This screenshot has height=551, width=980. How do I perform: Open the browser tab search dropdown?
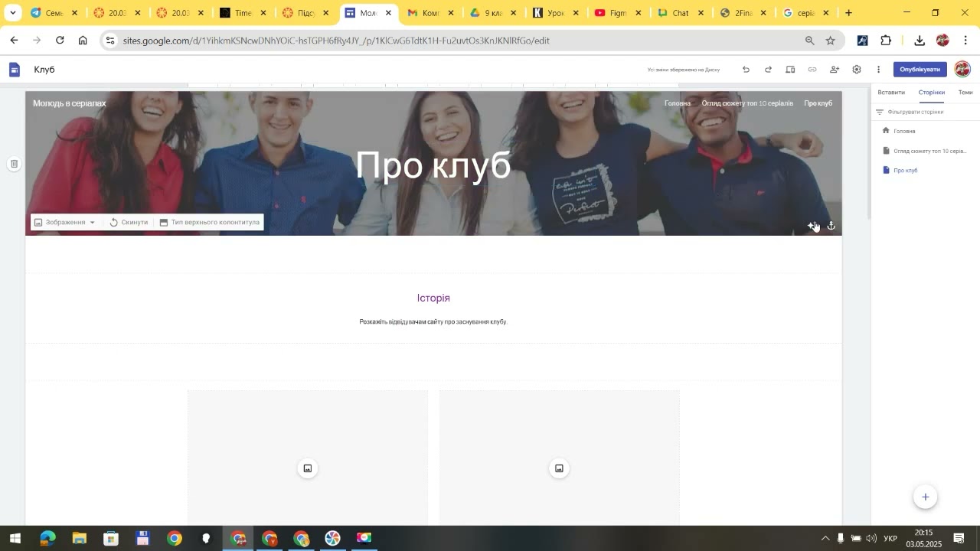(13, 13)
